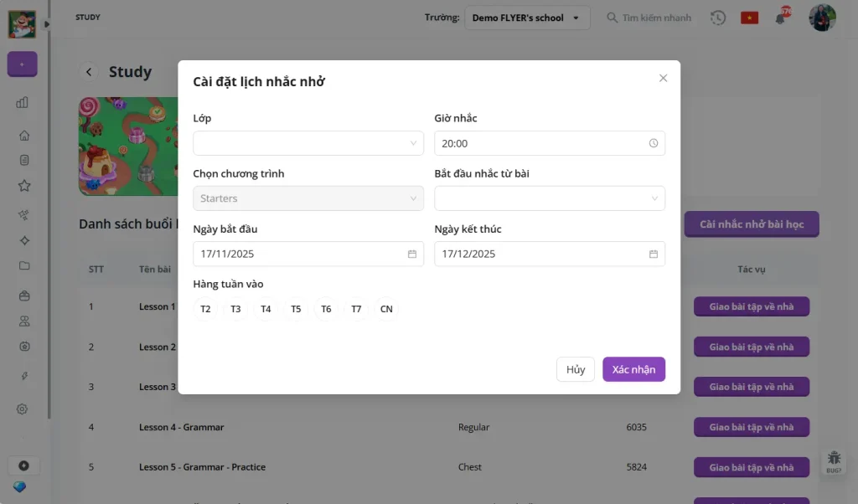Toggle the T5 weekday option
The image size is (858, 504).
click(296, 309)
